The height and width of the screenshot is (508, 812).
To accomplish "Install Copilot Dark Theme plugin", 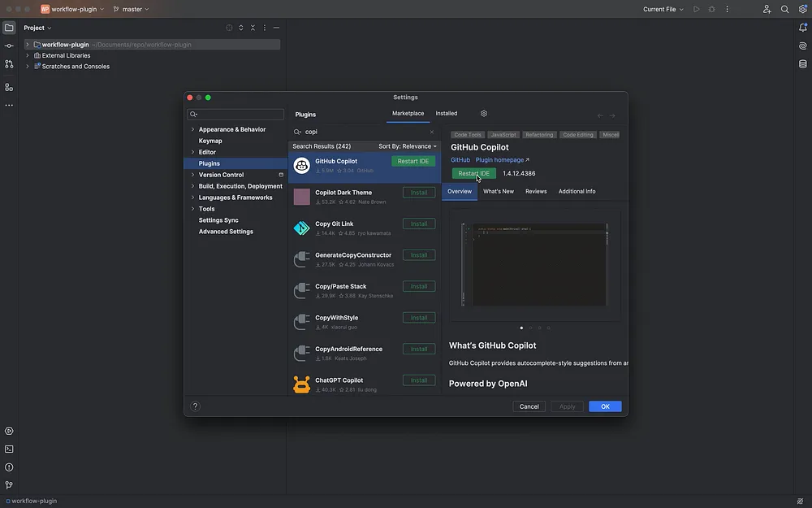I will (419, 193).
